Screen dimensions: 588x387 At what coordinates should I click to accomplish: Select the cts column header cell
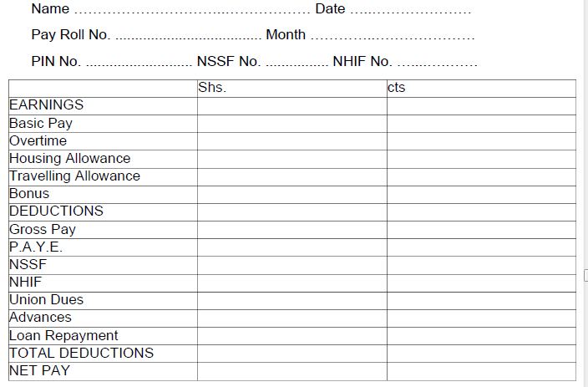tap(481, 88)
